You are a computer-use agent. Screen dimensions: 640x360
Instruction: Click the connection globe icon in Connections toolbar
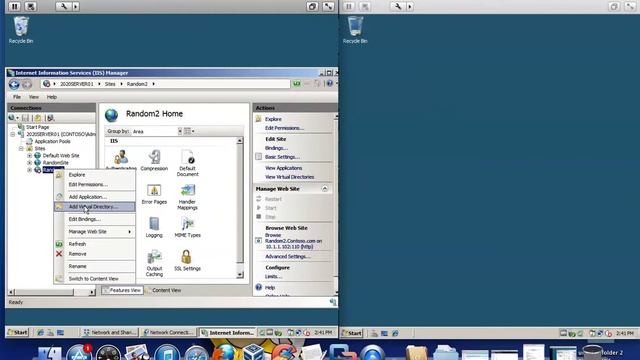click(x=12, y=118)
